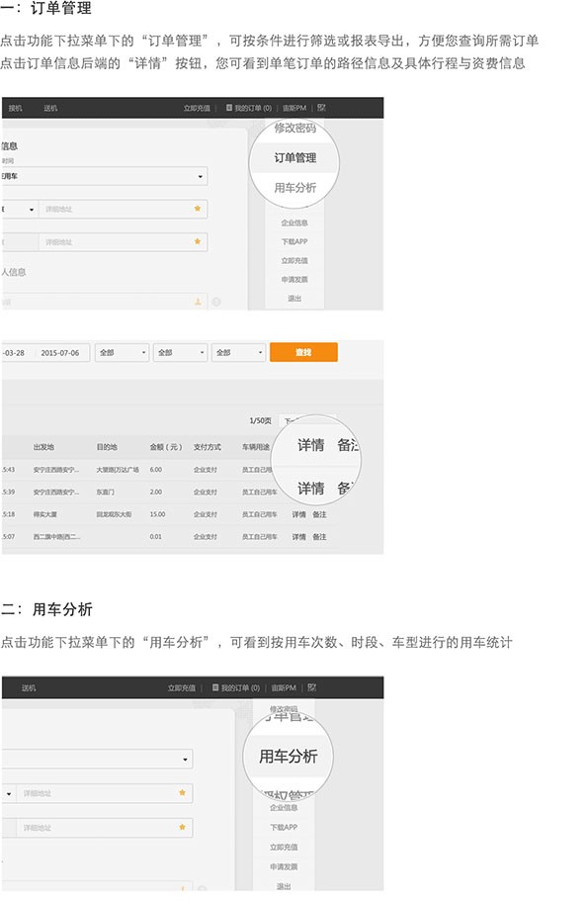
Task: Click the QR code icon in the dark top bar of the 用车分析 illustration
Action: 312,688
